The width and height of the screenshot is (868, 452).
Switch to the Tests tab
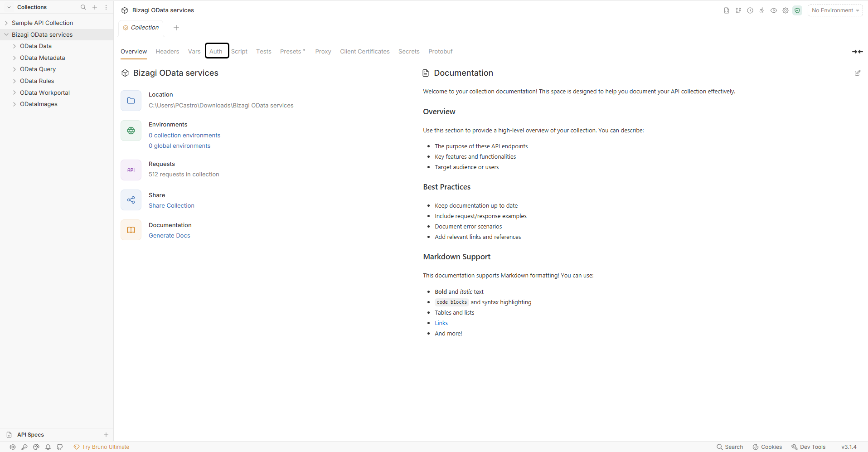tap(264, 52)
